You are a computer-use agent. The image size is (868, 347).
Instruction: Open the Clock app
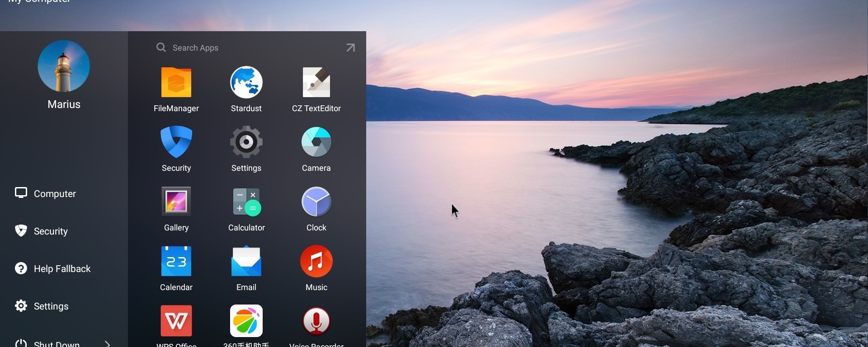316,202
